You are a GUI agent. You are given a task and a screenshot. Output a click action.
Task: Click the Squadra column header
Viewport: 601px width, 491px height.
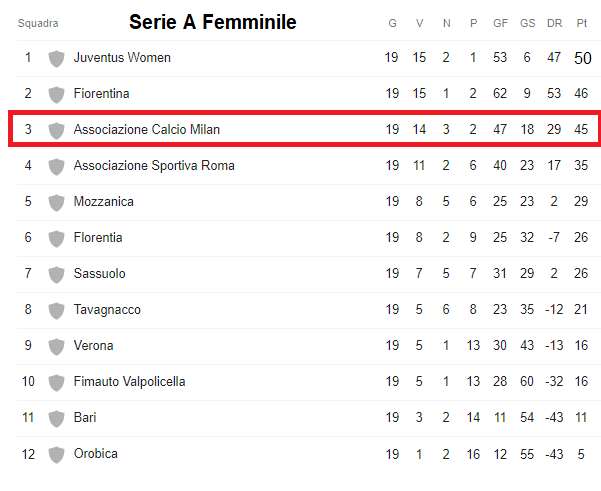(x=38, y=23)
